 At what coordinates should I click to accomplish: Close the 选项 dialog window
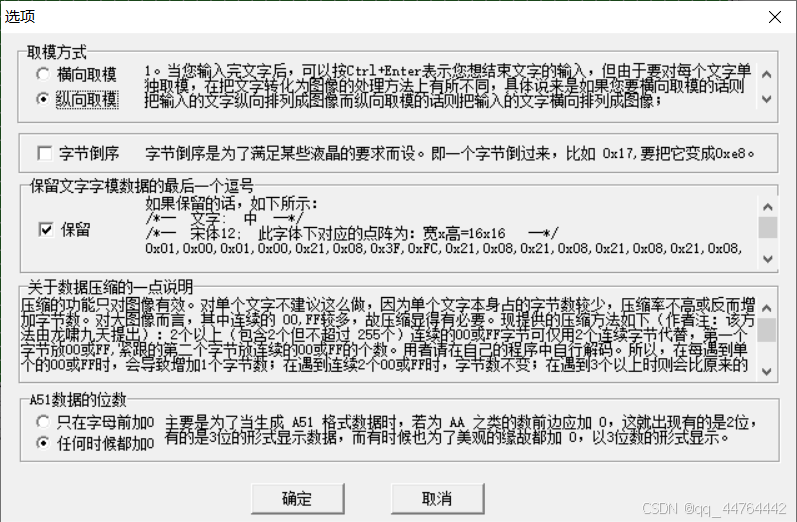tap(775, 17)
